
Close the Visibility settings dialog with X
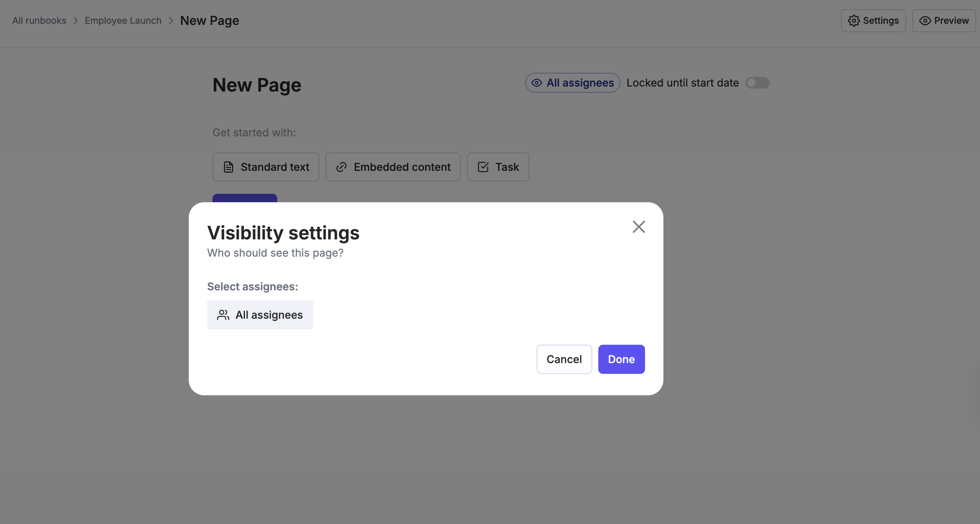click(x=639, y=227)
